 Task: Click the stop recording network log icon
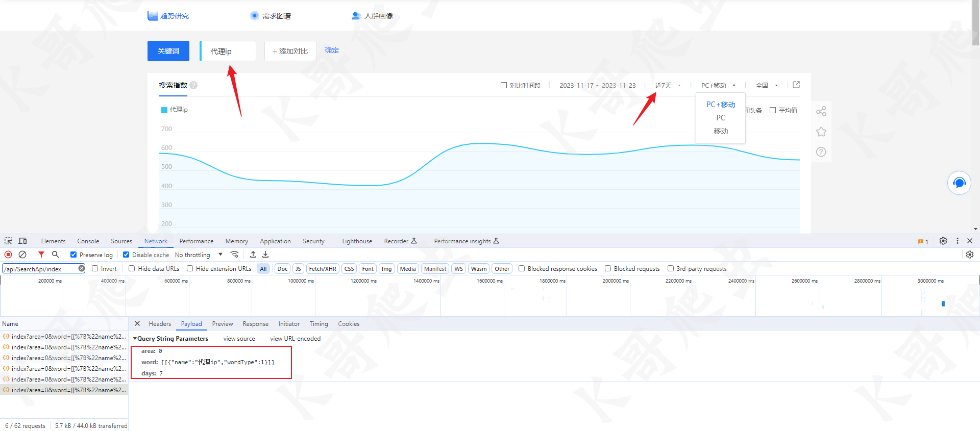click(8, 255)
